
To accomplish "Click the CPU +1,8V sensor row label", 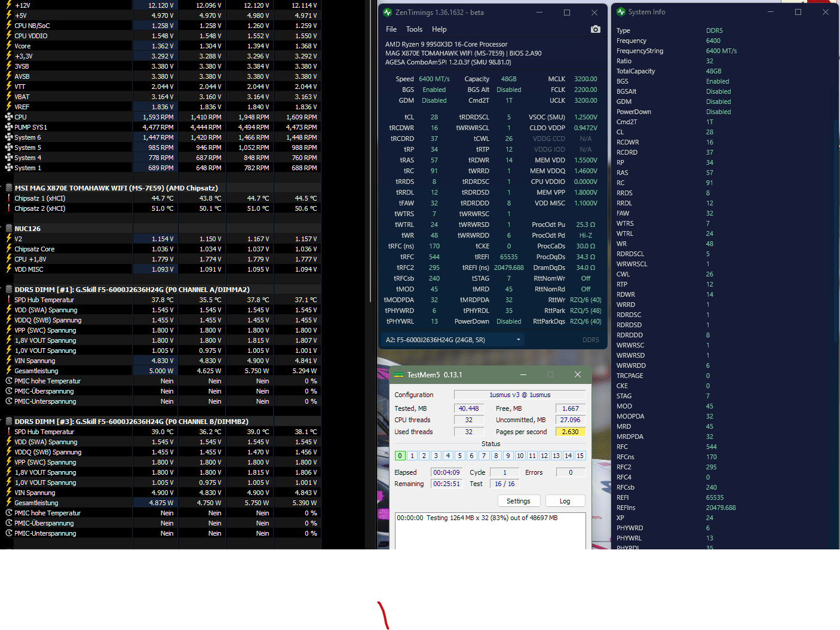I will pos(30,259).
